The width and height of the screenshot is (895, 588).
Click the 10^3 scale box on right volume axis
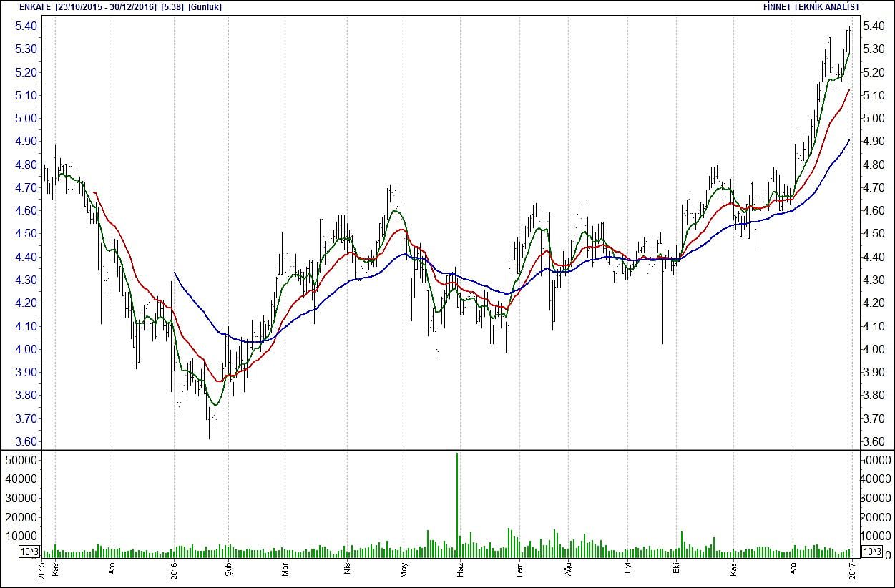coord(871,552)
